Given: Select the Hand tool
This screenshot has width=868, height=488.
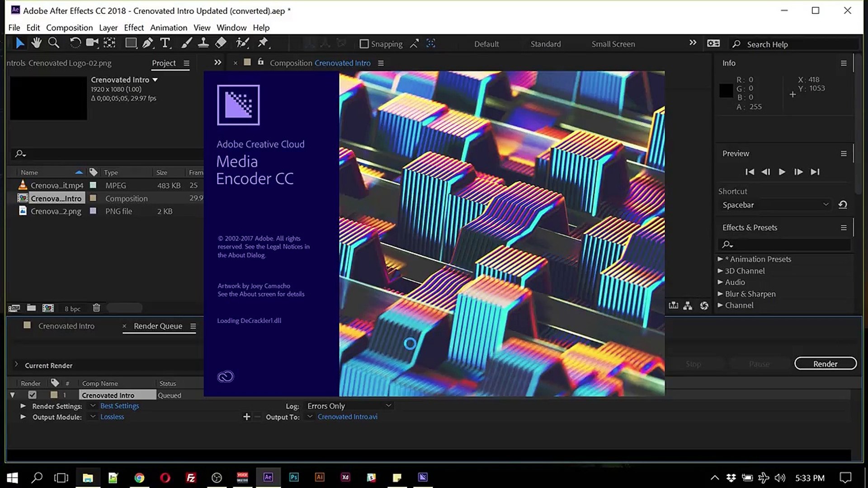Looking at the screenshot, I should click(x=36, y=43).
